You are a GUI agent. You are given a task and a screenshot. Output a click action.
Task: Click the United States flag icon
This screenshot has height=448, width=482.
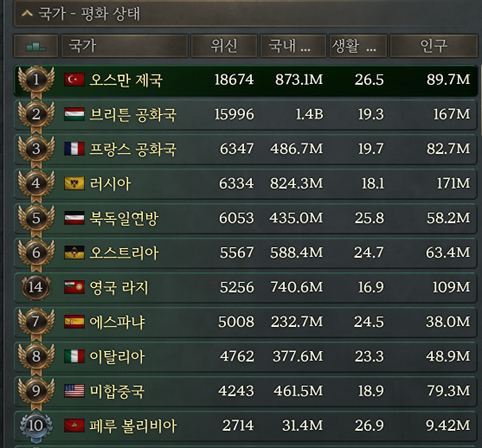pos(74,391)
